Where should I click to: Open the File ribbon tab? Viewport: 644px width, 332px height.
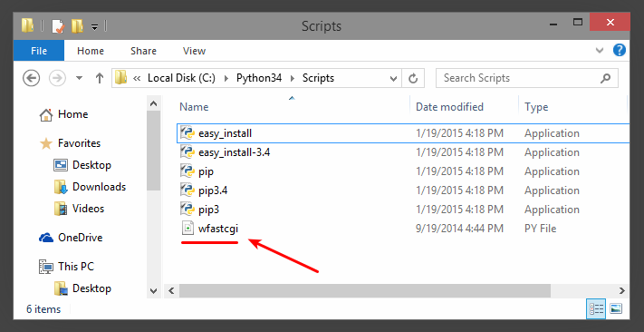(x=39, y=51)
